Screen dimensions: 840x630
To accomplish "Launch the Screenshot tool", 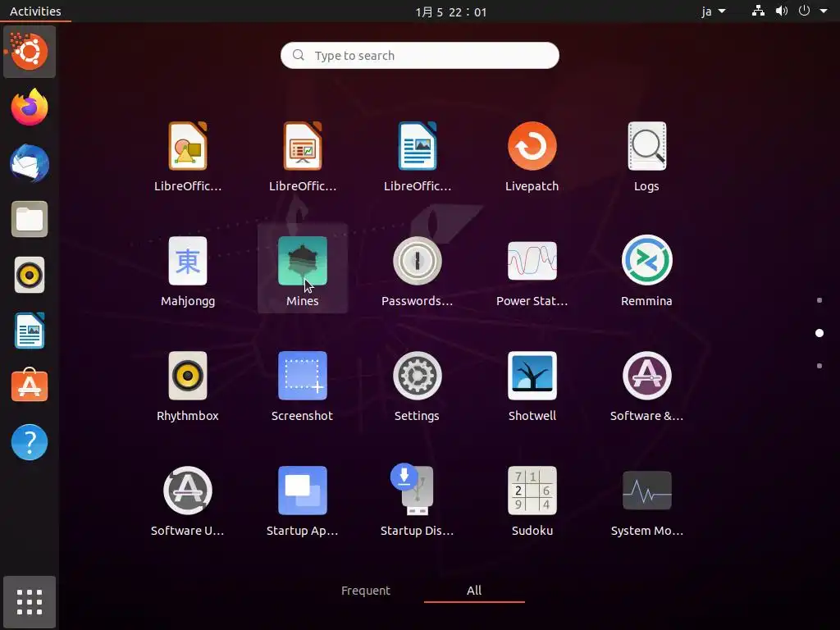I will pos(303,376).
